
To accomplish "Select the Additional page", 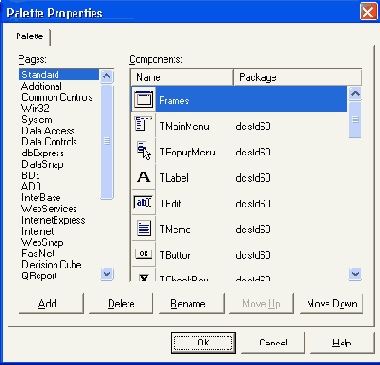I will pos(41,86).
